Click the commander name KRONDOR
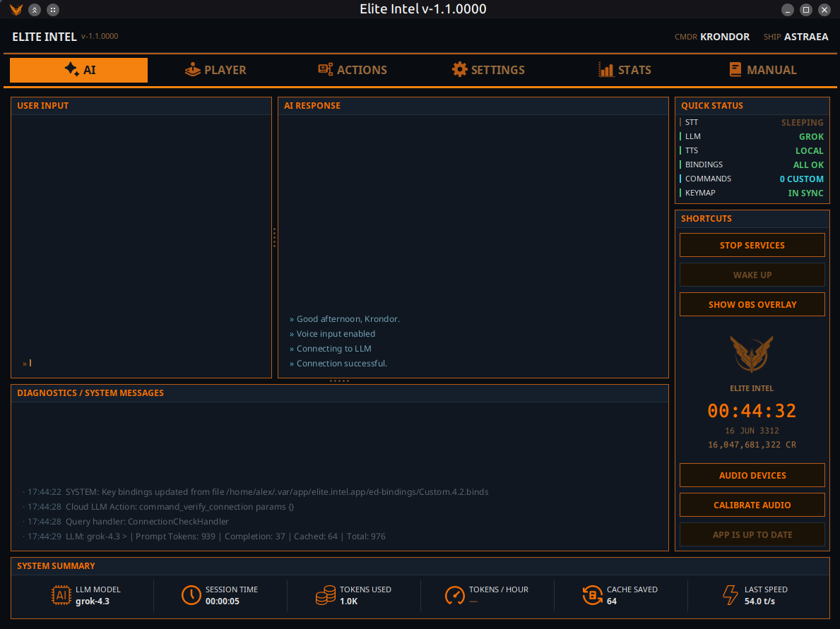The image size is (840, 629). (725, 37)
